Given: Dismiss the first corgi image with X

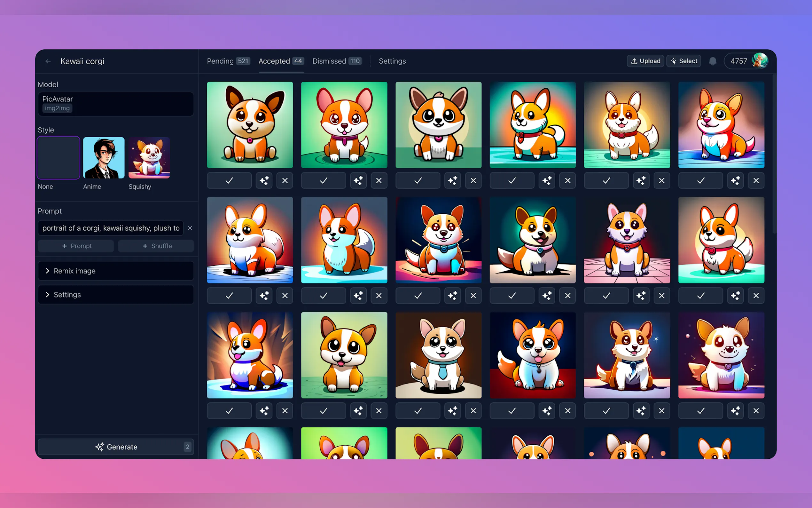Looking at the screenshot, I should click(x=285, y=180).
